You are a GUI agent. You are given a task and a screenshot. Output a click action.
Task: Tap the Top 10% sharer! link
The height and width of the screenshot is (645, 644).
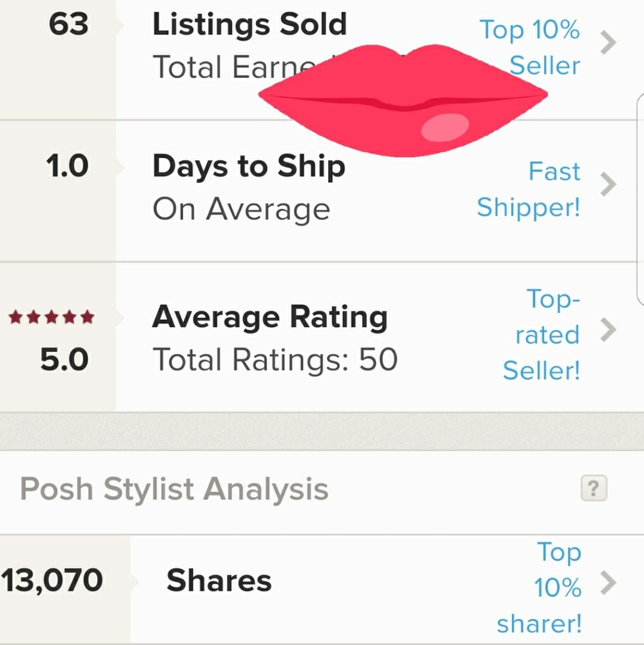(x=542, y=587)
